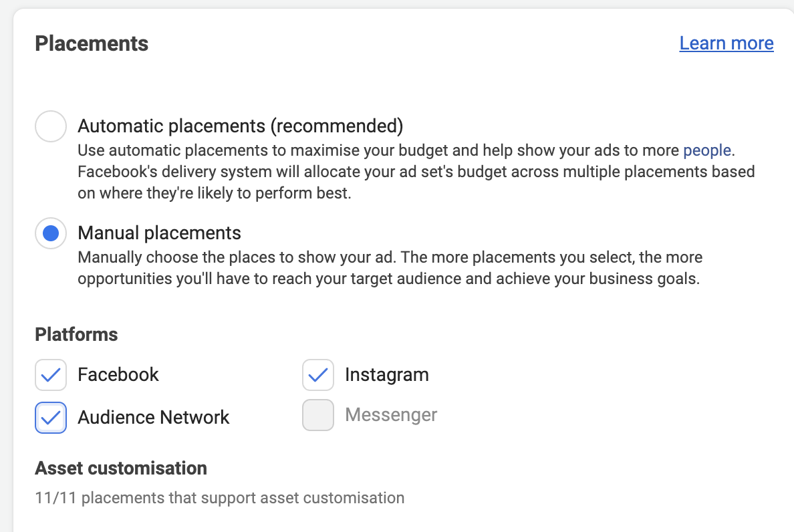Uncheck the Facebook platform checkbox
Image resolution: width=794 pixels, height=532 pixels.
(51, 375)
